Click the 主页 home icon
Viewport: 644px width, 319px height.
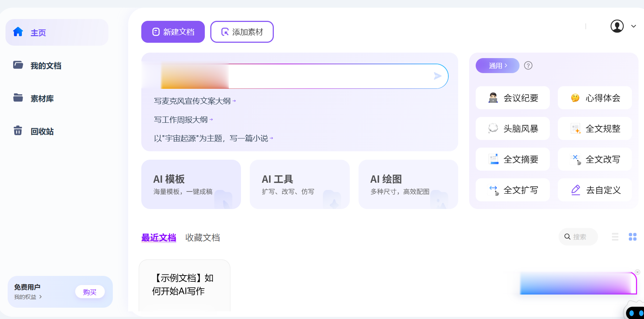[x=18, y=32]
